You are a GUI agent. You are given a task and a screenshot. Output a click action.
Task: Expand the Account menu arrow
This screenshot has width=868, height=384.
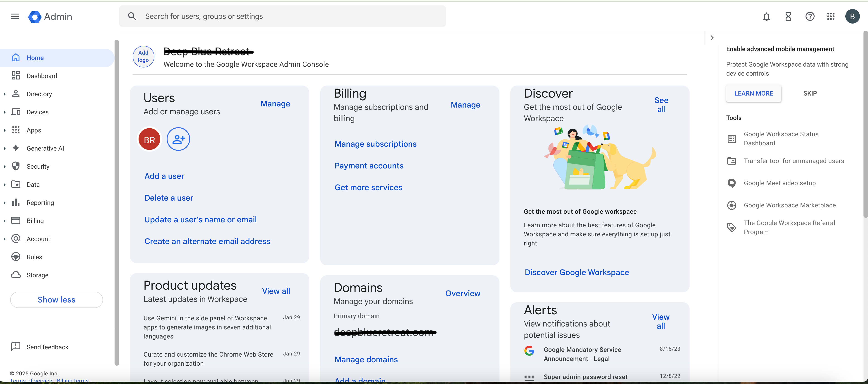[4, 239]
